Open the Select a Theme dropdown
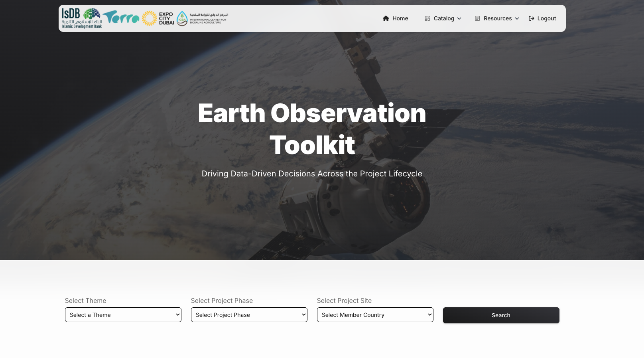The image size is (644, 358). coord(123,315)
